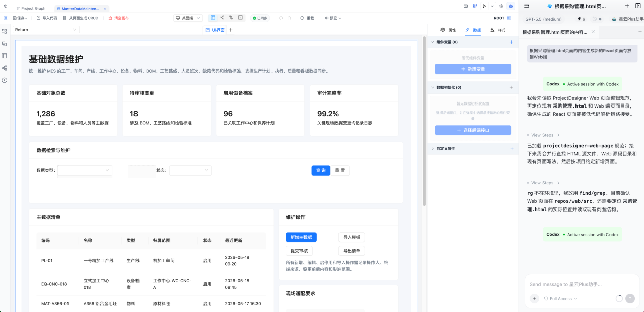Image resolution: width=644 pixels, height=312 pixels.
Task: Run the project with the play icon
Action: click(x=484, y=6)
